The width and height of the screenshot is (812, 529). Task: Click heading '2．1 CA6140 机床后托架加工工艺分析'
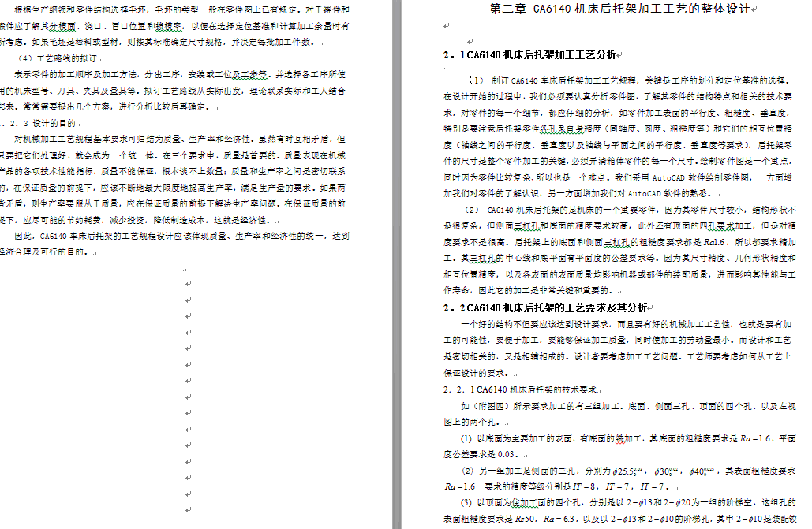[529, 55]
